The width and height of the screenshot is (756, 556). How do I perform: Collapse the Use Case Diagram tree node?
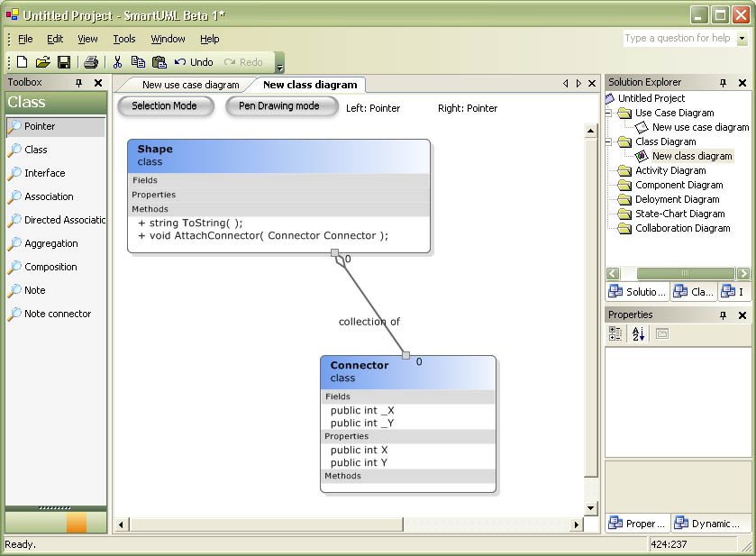click(610, 114)
